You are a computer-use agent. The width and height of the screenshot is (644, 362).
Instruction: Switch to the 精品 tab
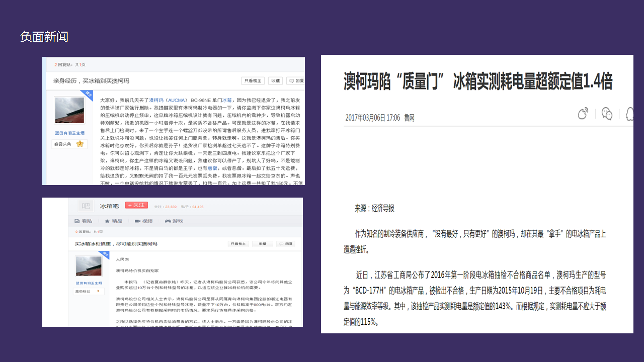tap(114, 221)
